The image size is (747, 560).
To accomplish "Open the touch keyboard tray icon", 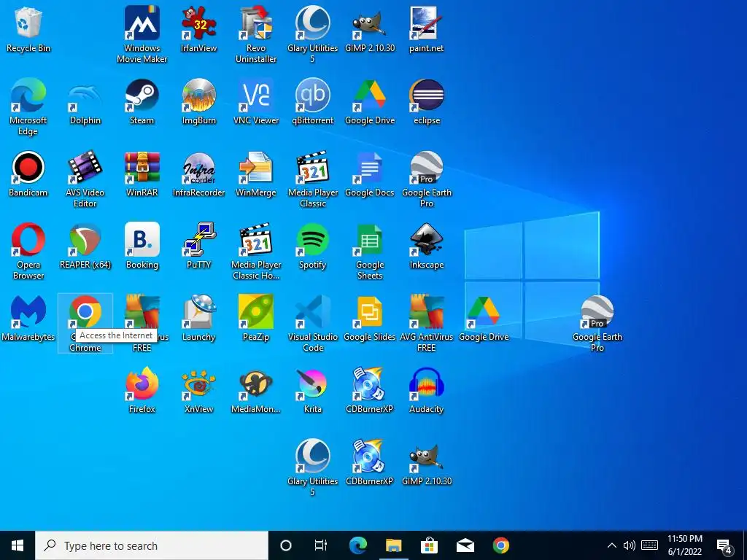I will click(x=649, y=545).
